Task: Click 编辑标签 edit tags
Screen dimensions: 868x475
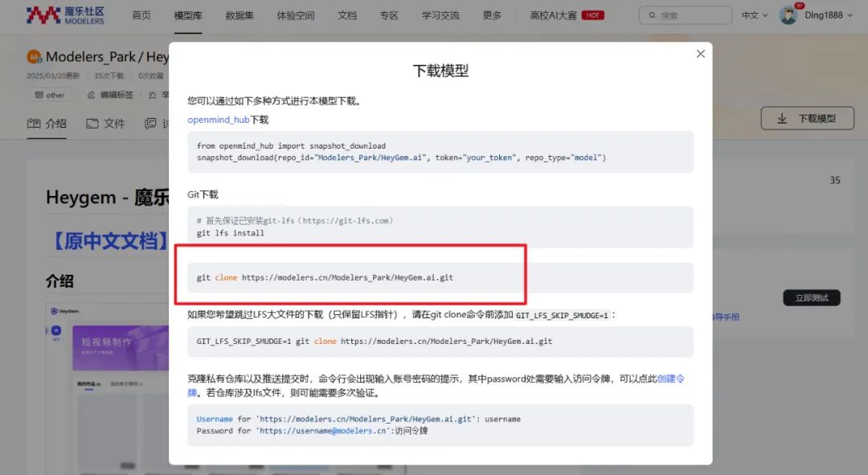Action: (111, 95)
